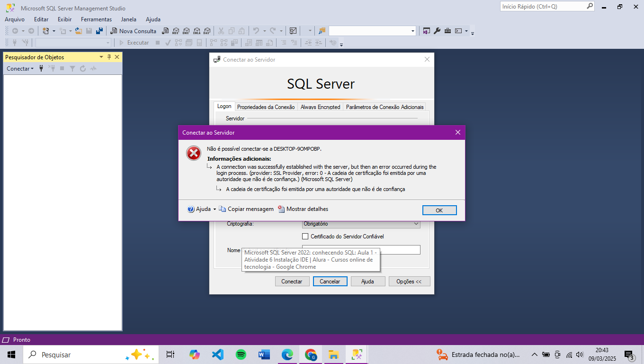
Task: Click the Find in Files folder-magnifier icon
Action: pos(322,31)
